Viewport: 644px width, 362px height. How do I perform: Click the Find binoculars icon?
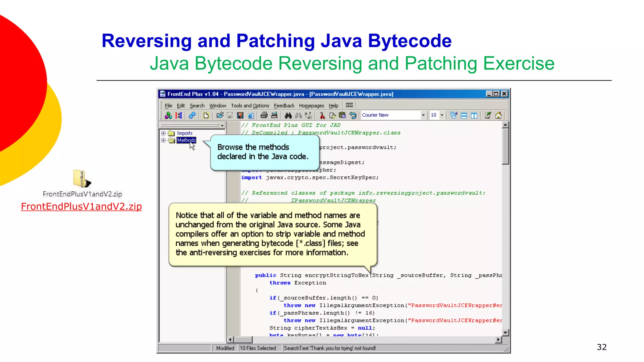[x=288, y=115]
